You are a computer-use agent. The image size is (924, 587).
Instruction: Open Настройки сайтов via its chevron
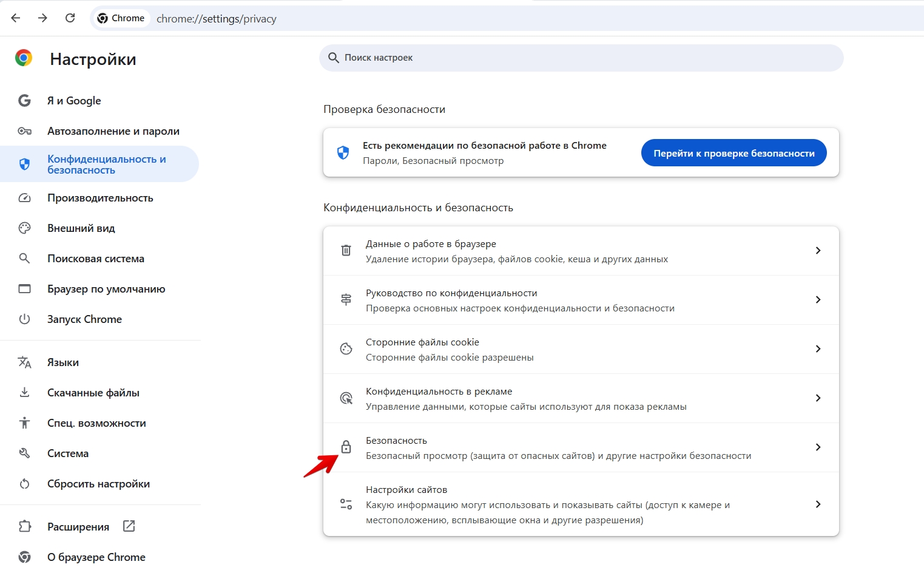[818, 504]
